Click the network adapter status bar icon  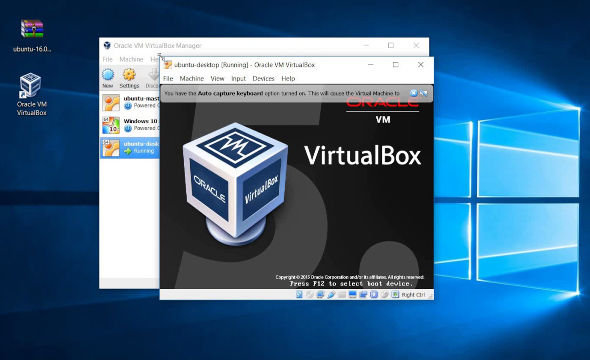pyautogui.click(x=320, y=295)
